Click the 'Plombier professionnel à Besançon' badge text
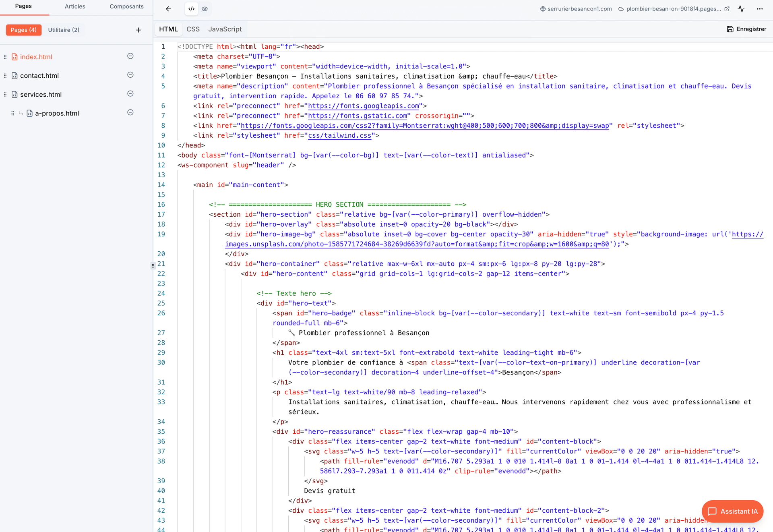 click(x=364, y=333)
